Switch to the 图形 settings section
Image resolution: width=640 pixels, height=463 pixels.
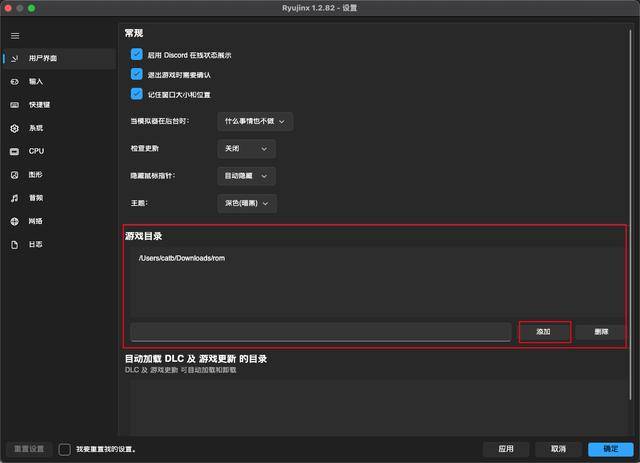tap(60, 175)
